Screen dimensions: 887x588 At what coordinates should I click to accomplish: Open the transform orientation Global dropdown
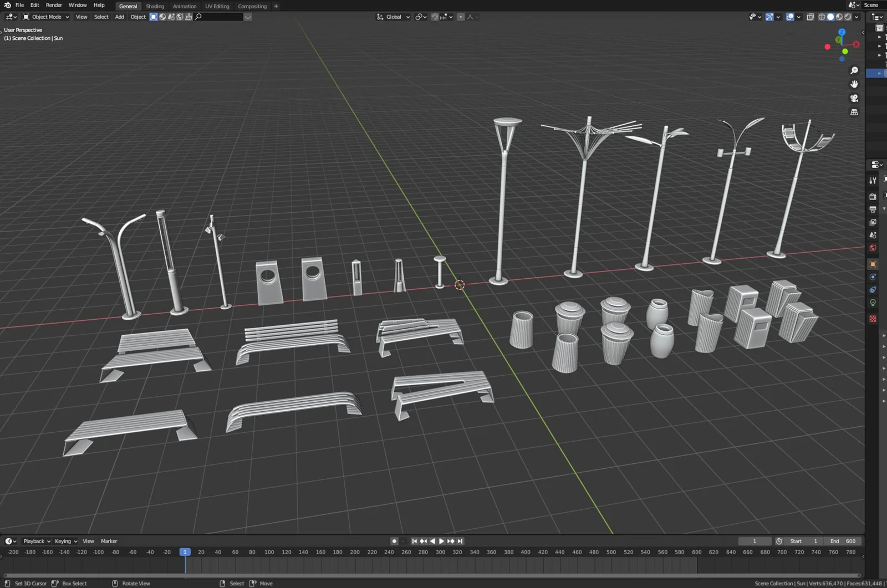point(395,17)
